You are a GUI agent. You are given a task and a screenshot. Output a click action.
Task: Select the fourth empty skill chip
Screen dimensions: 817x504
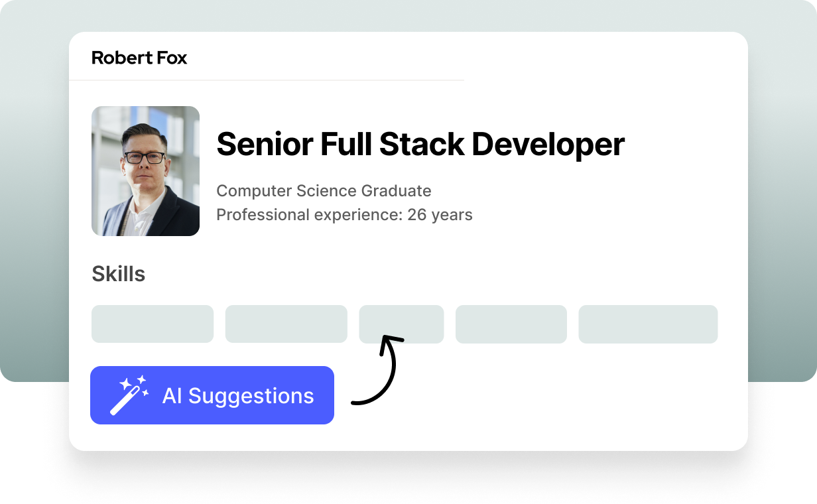pyautogui.click(x=511, y=324)
